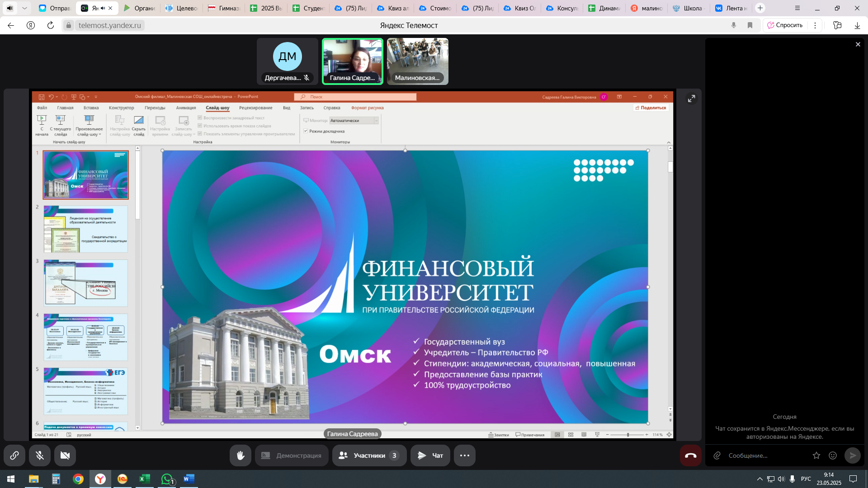Switch to slide sorter view icon
Viewport: 868px width, 488px height.
pos(571,435)
